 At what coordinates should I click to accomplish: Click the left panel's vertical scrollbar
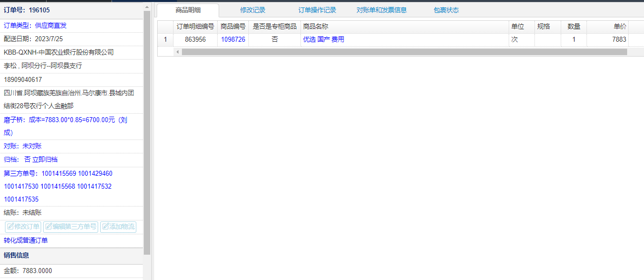(147, 133)
